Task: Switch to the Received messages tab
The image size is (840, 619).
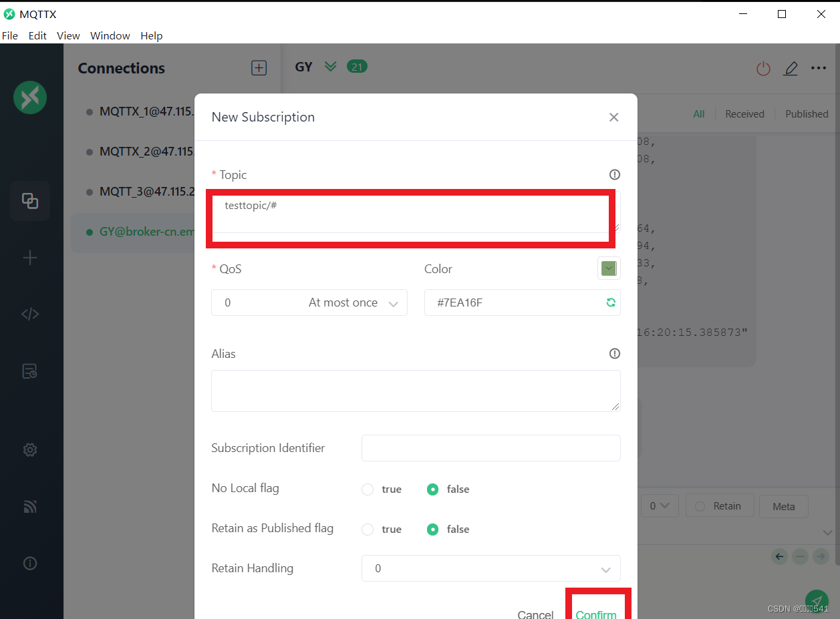Action: (744, 114)
